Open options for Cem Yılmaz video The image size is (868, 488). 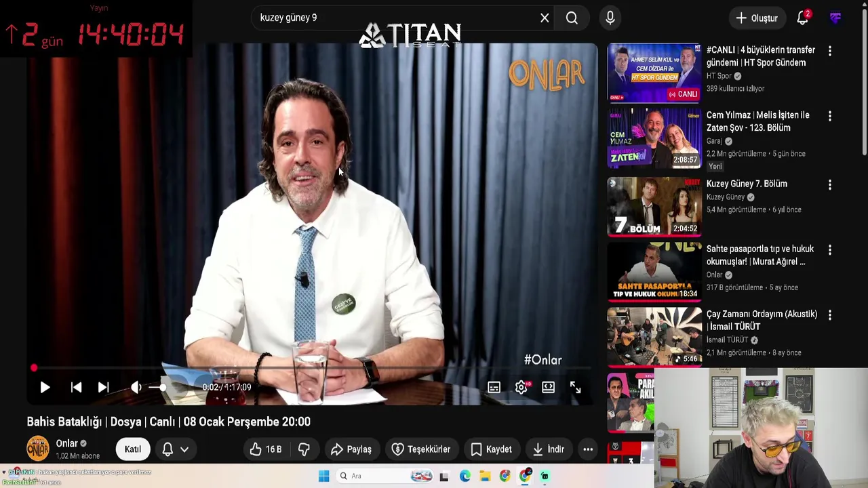pos(830,117)
